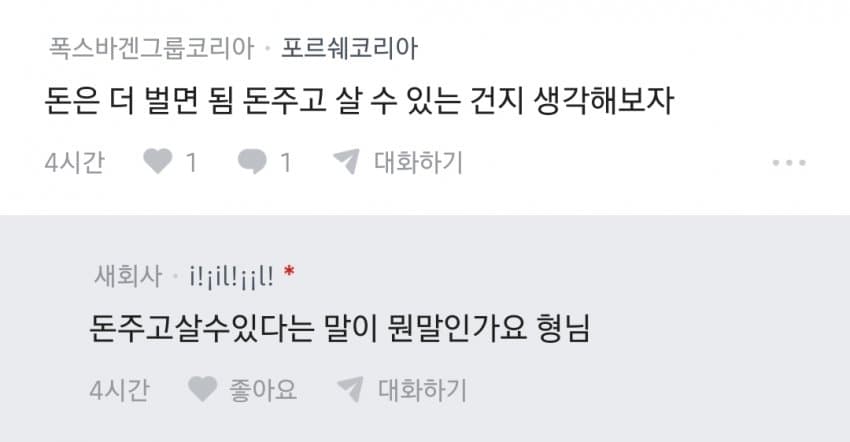Screen dimensions: 850x442
Task: Open replies via the speech bubble icon
Action: (x=253, y=162)
